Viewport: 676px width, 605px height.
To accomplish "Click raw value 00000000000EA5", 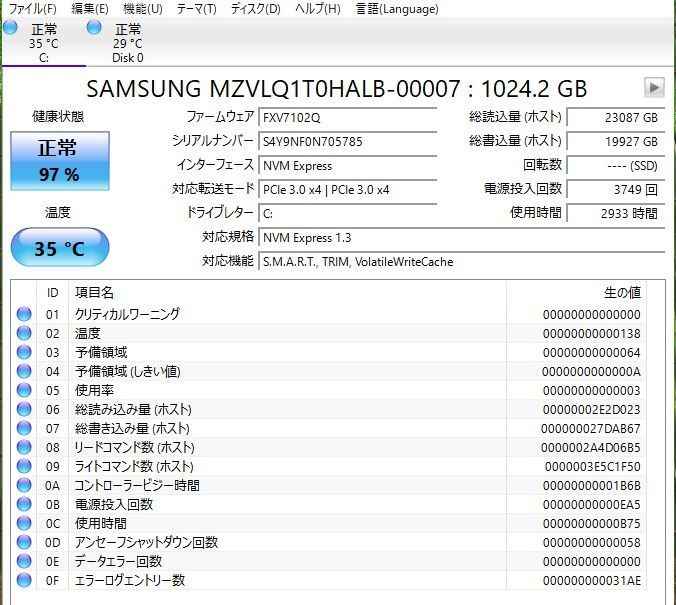I will click(x=592, y=505).
